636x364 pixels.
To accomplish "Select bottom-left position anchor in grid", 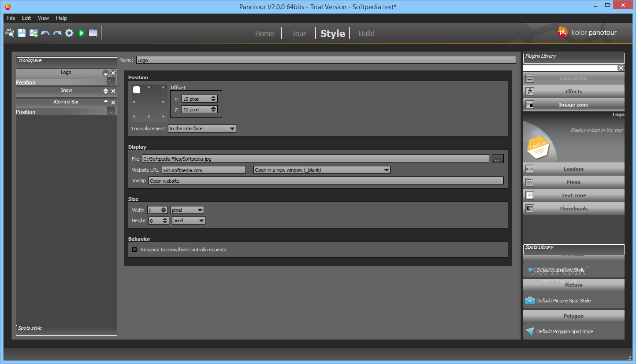I will (134, 117).
